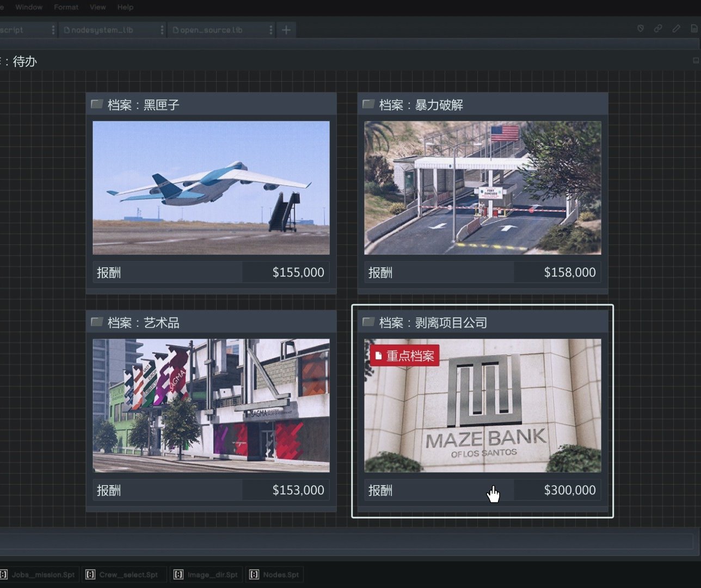Select the Fort Zancudo gate thumbnail
The image size is (701, 588).
point(483,188)
